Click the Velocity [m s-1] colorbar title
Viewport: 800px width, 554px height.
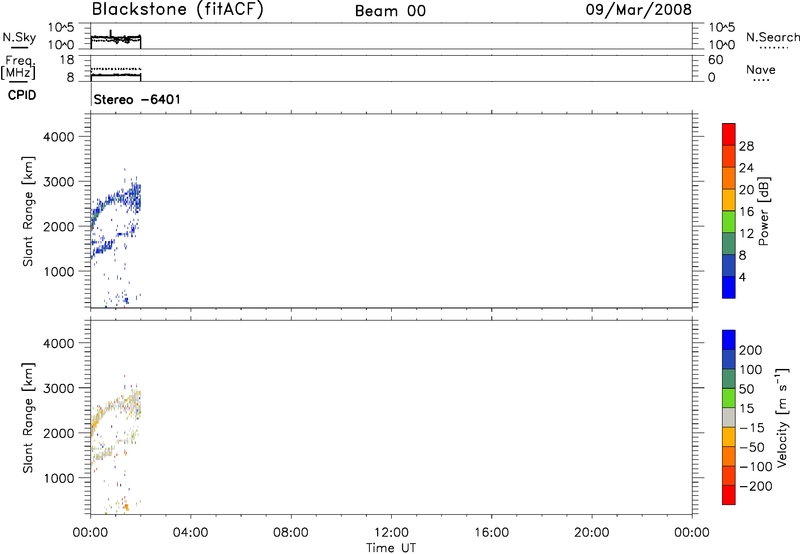click(x=782, y=417)
